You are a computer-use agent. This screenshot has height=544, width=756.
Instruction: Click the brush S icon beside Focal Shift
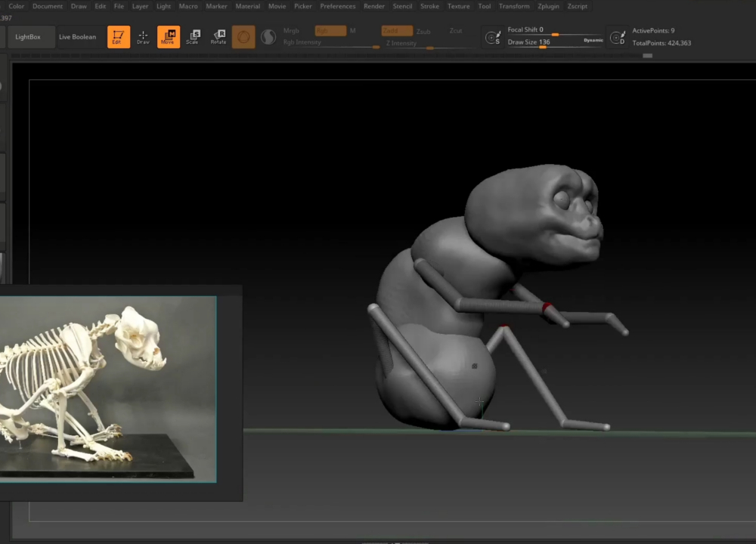(493, 37)
